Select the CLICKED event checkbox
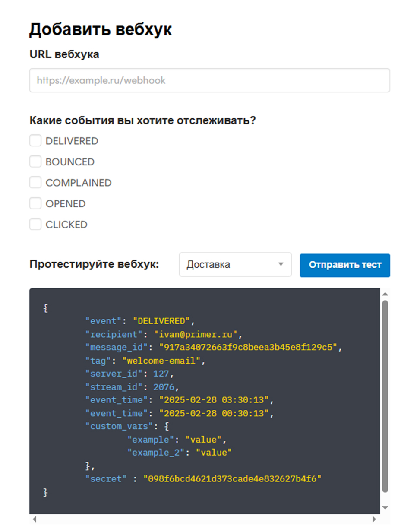 (x=35, y=225)
